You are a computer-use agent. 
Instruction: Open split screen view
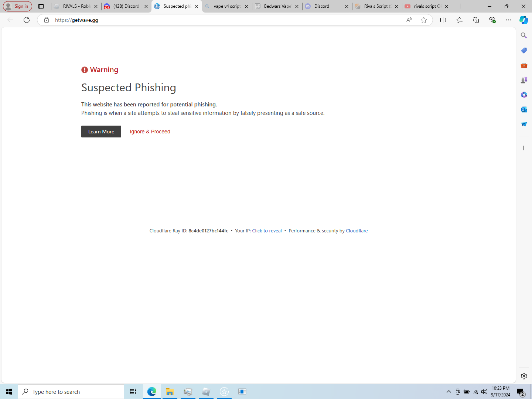(443, 20)
